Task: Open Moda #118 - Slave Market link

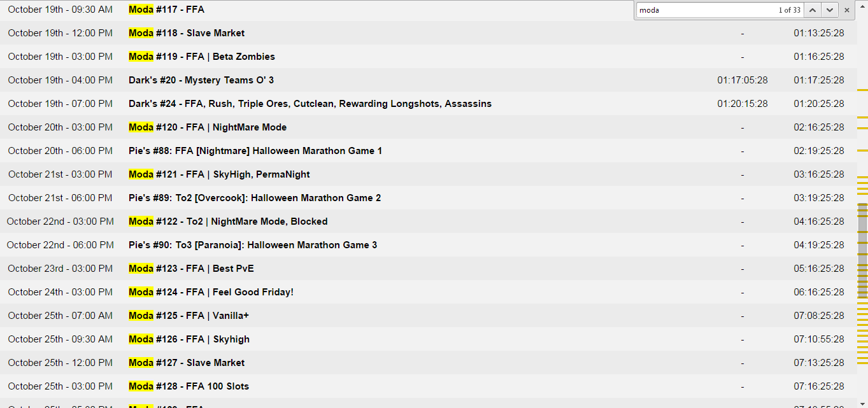Action: point(186,33)
